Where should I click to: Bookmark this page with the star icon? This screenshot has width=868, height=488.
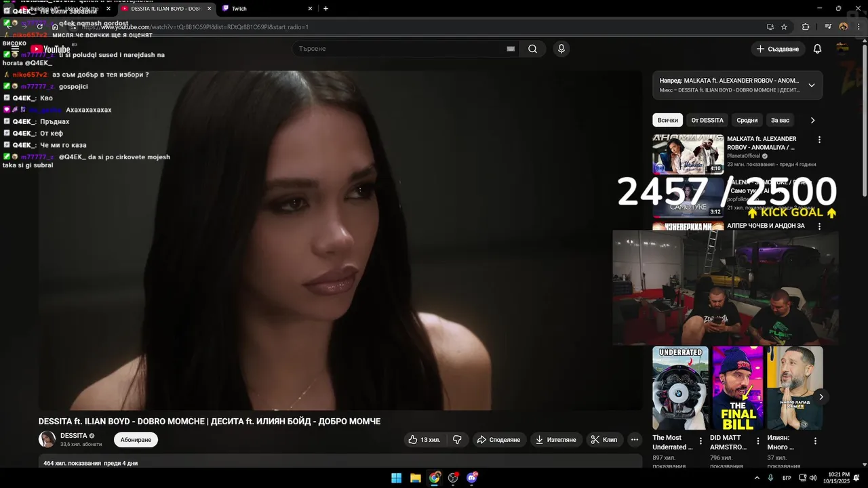tap(784, 27)
